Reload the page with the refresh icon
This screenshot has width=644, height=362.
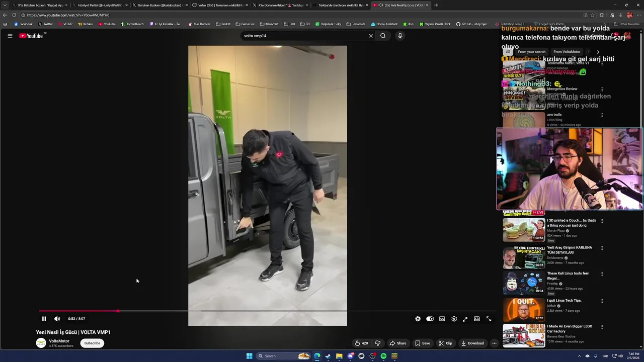click(14, 15)
